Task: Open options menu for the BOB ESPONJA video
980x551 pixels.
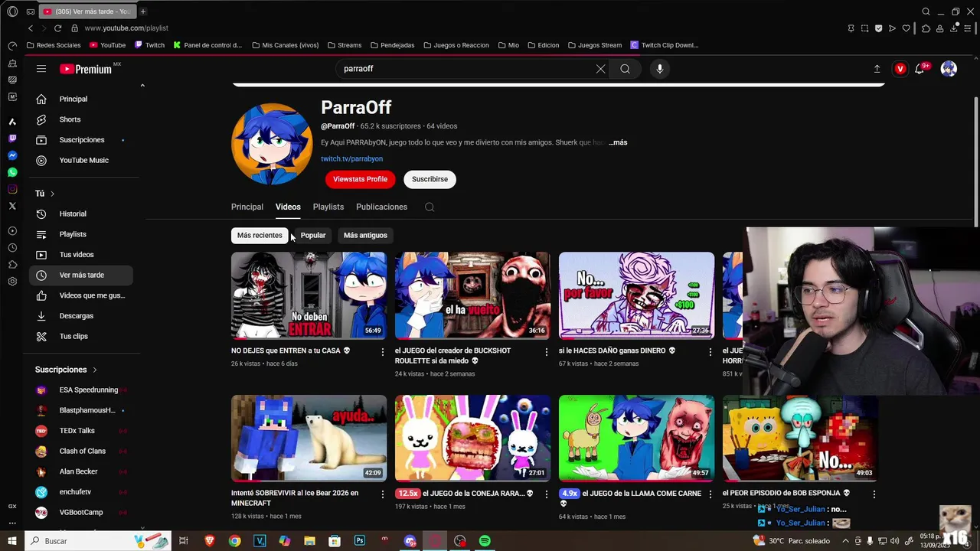Action: [x=874, y=494]
